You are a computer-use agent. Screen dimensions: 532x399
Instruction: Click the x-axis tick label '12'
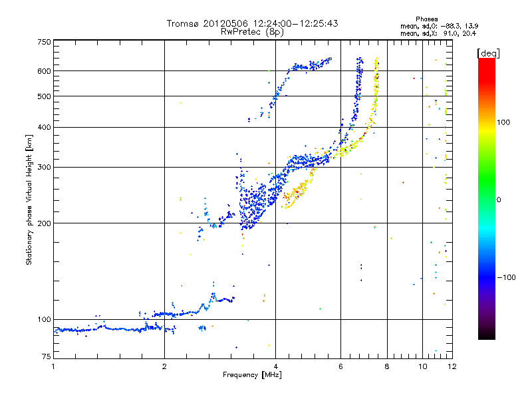click(x=452, y=366)
